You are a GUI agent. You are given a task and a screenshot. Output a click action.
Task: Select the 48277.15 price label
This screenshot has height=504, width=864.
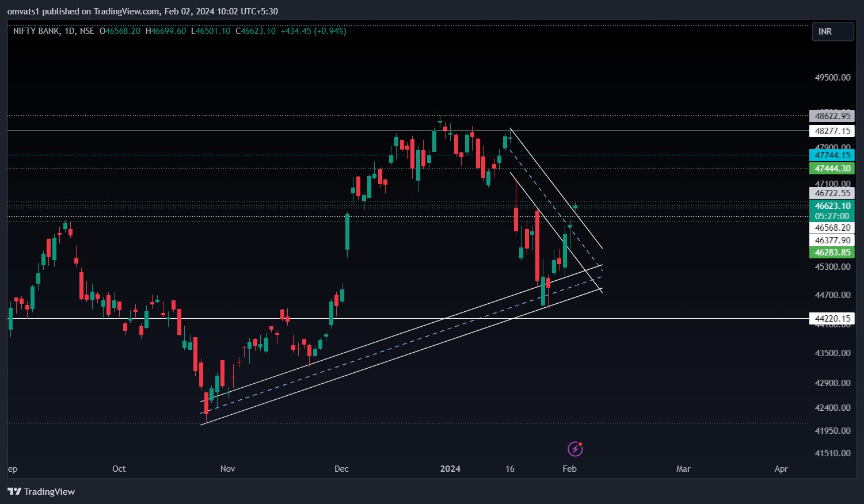(x=832, y=131)
